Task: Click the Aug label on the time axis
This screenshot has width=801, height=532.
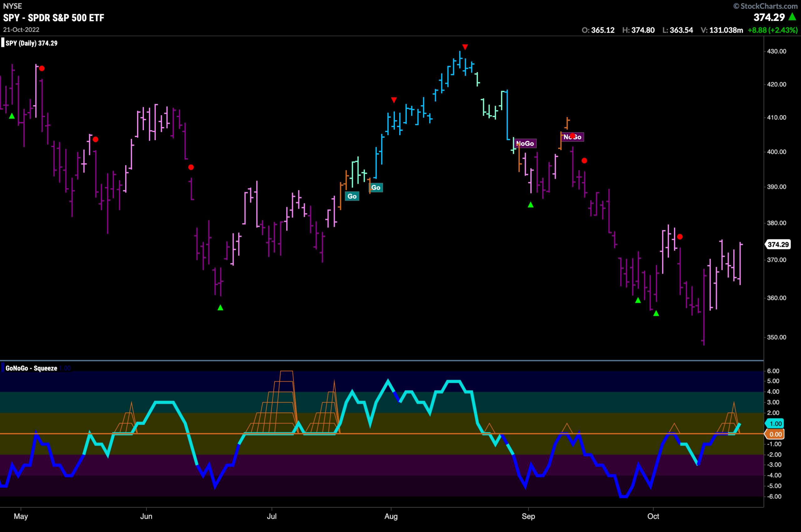Action: pos(391,516)
